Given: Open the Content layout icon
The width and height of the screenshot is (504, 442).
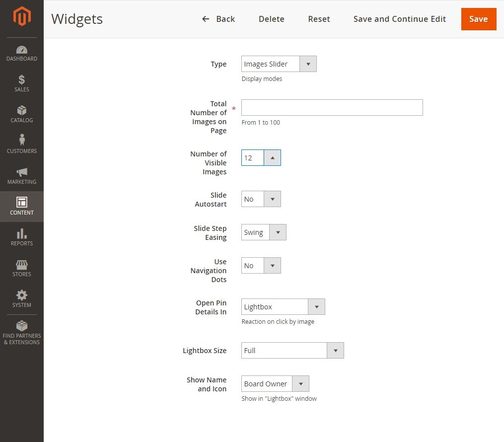Looking at the screenshot, I should 22,202.
